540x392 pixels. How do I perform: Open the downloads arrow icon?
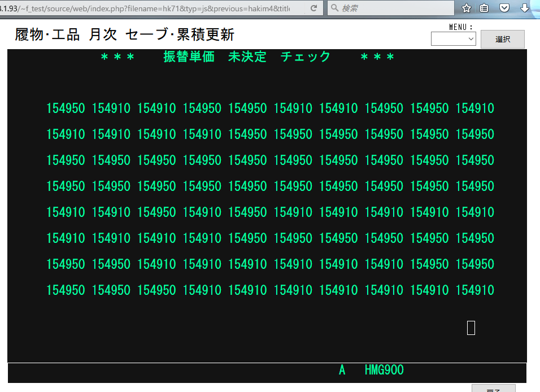coord(524,8)
